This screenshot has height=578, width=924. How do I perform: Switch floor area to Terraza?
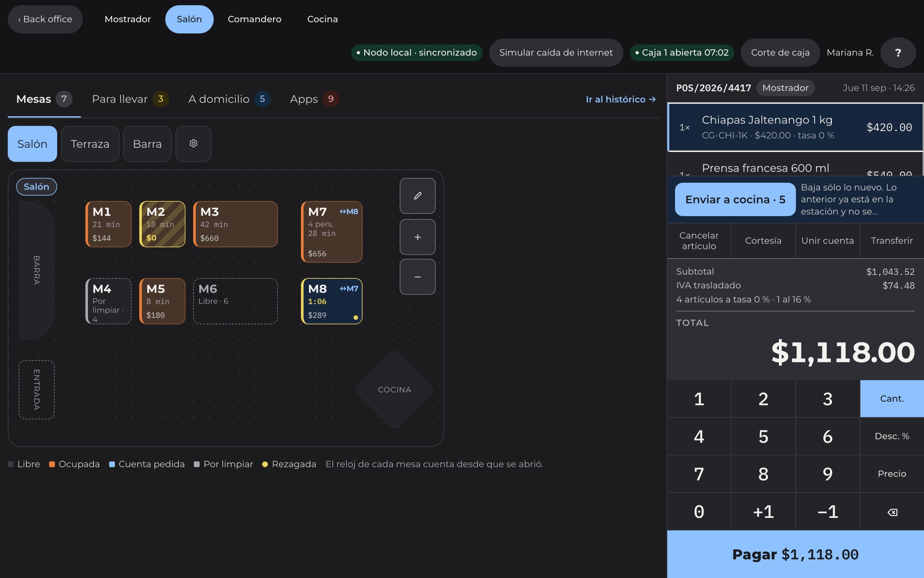pyautogui.click(x=90, y=144)
